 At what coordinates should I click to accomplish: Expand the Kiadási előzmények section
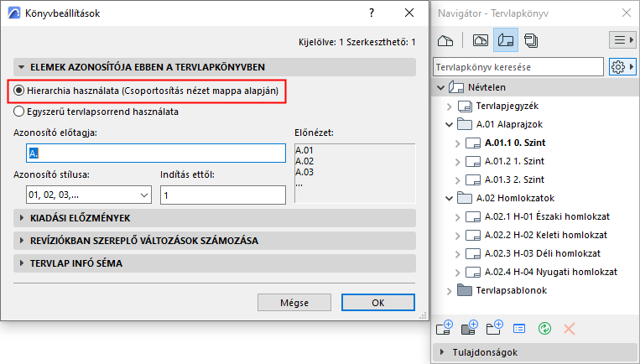(215, 218)
